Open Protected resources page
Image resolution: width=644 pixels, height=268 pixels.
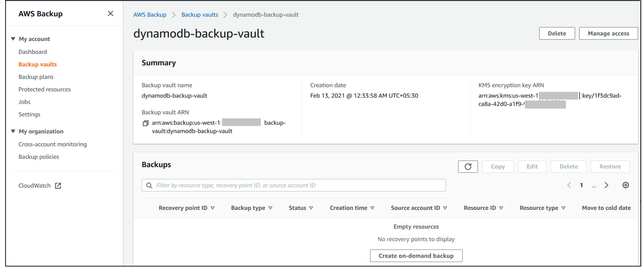point(45,89)
